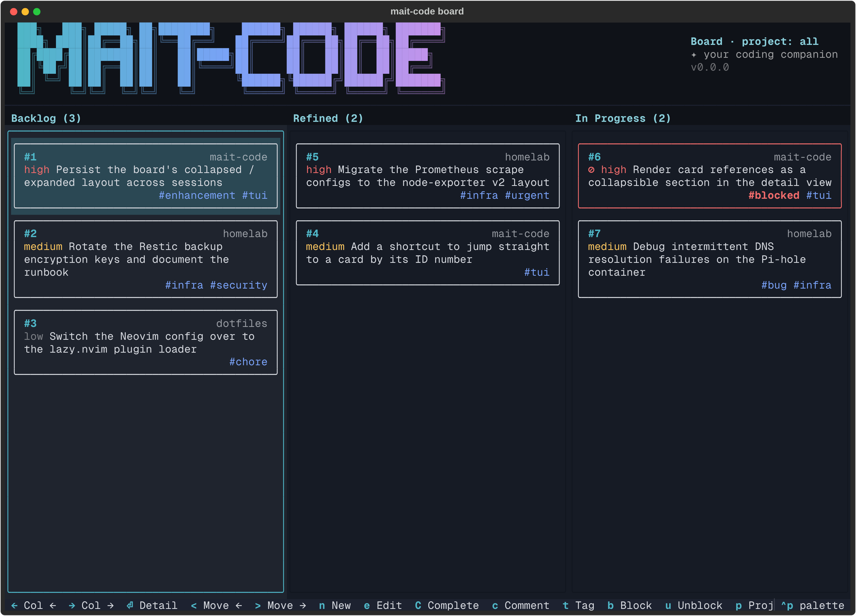Select the Backlog (3) column header
This screenshot has width=856, height=616.
point(46,118)
